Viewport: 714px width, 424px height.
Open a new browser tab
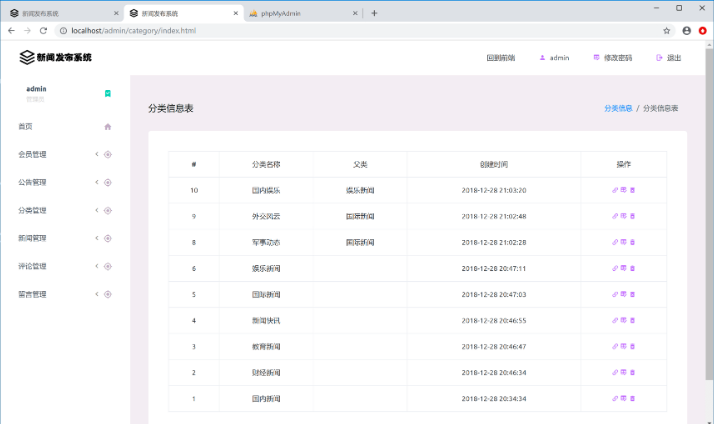click(x=374, y=13)
